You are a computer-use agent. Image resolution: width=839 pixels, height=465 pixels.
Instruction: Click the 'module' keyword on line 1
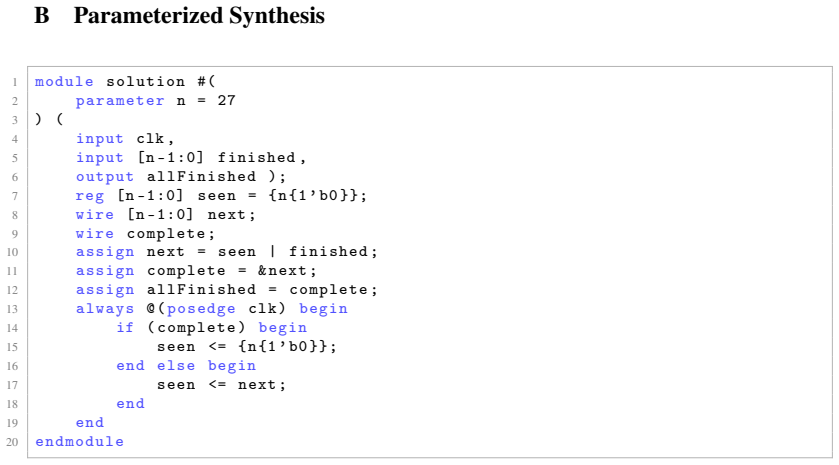pyautogui.click(x=64, y=81)
